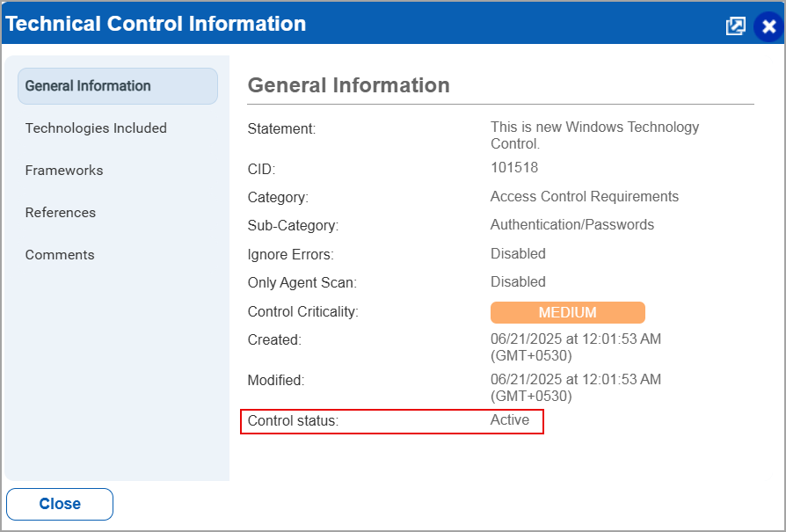
Task: Click Authentication/Passwords sub-category value
Action: click(572, 224)
